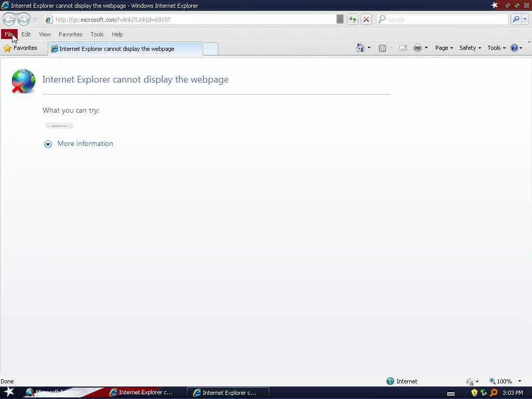Click the Back navigation arrow button
This screenshot has height=399, width=532.
coord(9,19)
